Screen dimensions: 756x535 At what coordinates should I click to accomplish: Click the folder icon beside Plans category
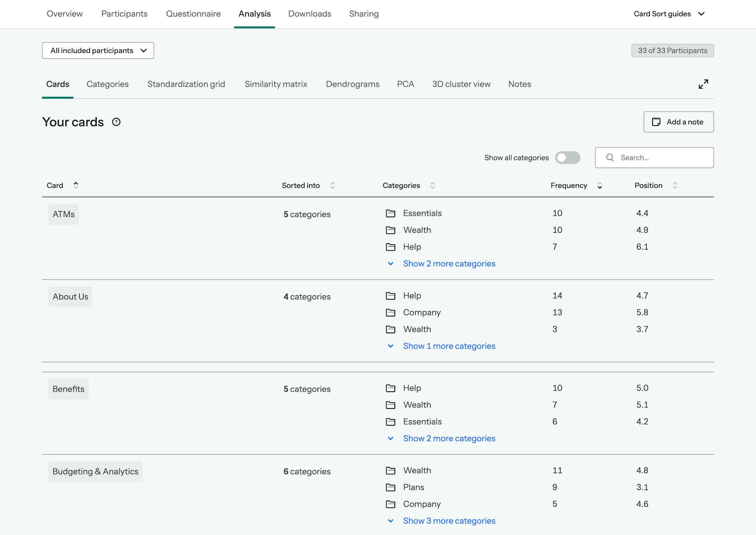[391, 487]
